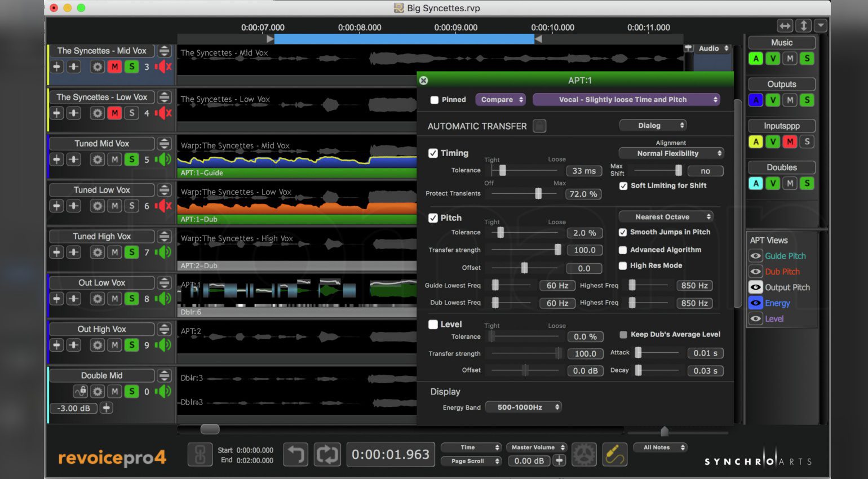Viewport: 868px width, 479px height.
Task: Show the Guide Pitch view in APT Views
Action: pyautogui.click(x=755, y=255)
